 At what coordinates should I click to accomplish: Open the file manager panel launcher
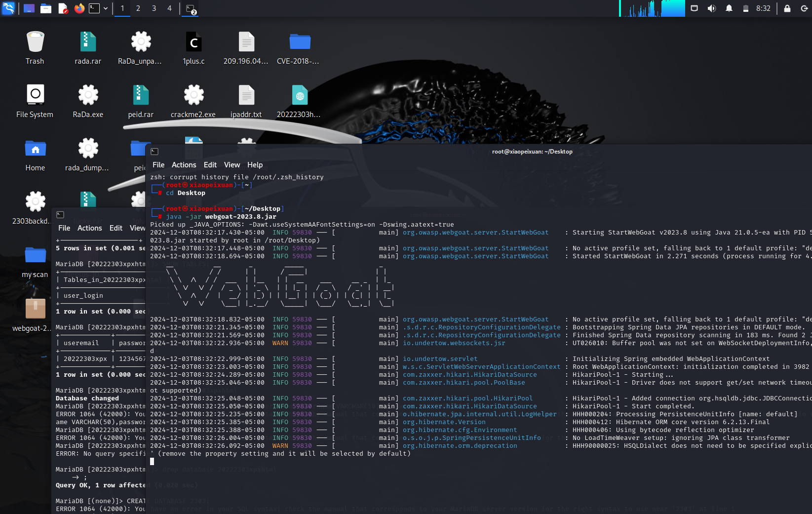pos(46,8)
